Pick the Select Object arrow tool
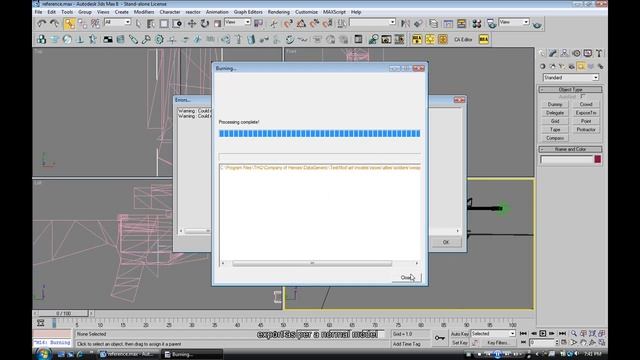The width and height of the screenshot is (640, 360). tap(138, 24)
